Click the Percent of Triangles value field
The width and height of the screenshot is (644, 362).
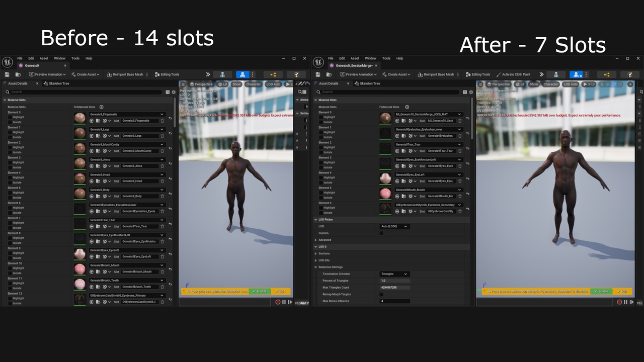[394, 281]
